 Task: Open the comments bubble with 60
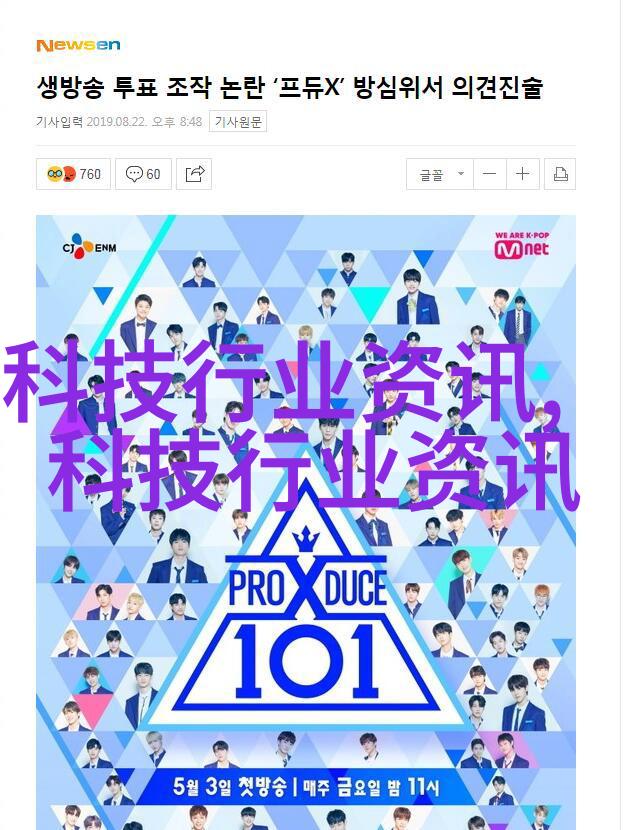(143, 174)
